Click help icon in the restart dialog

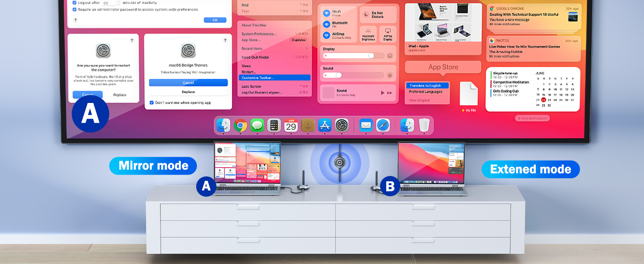(132, 40)
